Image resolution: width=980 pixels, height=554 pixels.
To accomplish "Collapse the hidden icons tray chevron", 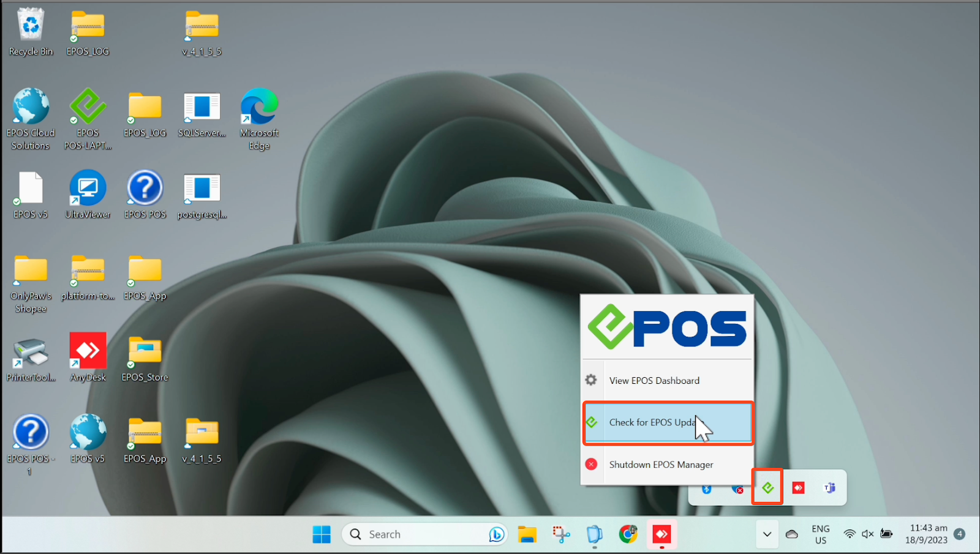I will [x=767, y=534].
